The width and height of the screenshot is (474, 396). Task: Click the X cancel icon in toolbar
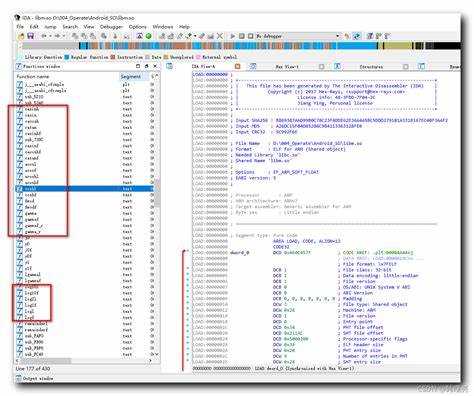tap(220, 36)
